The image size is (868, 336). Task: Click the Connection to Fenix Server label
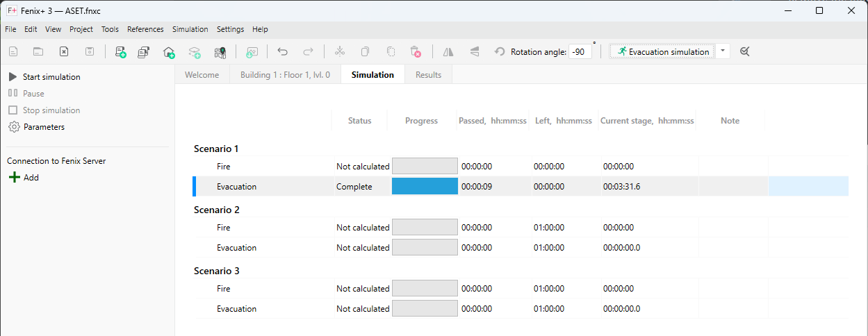56,161
